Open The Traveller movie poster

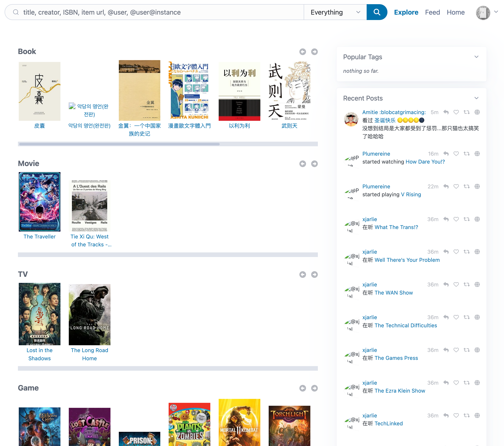[39, 202]
